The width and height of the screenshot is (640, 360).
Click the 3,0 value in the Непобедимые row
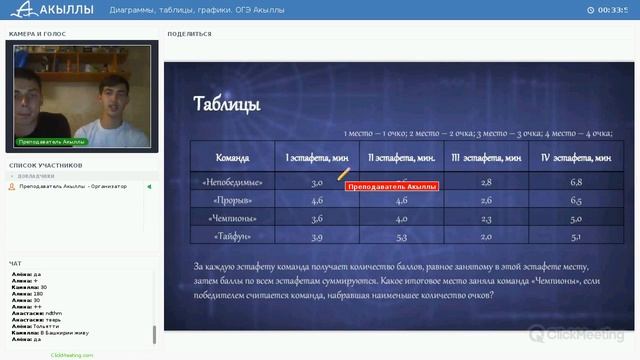317,182
